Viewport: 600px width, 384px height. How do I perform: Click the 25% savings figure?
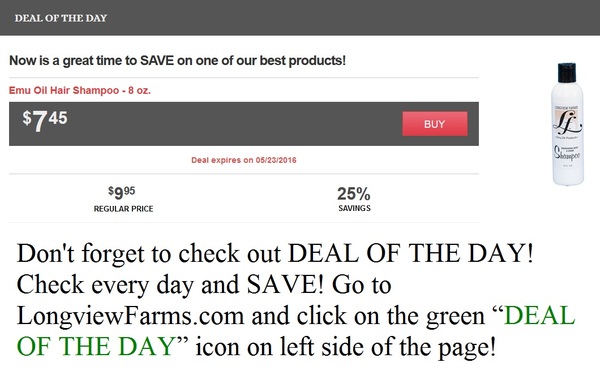pyautogui.click(x=354, y=194)
